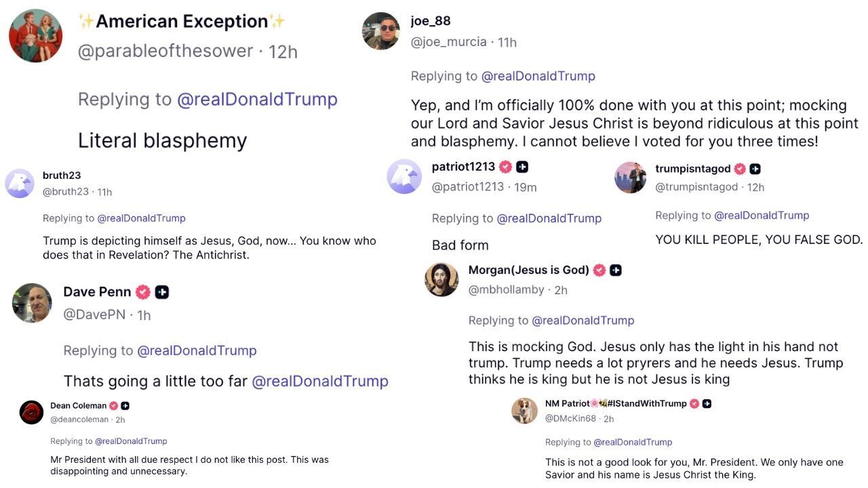Click the @joe_murcia handle

pos(448,42)
